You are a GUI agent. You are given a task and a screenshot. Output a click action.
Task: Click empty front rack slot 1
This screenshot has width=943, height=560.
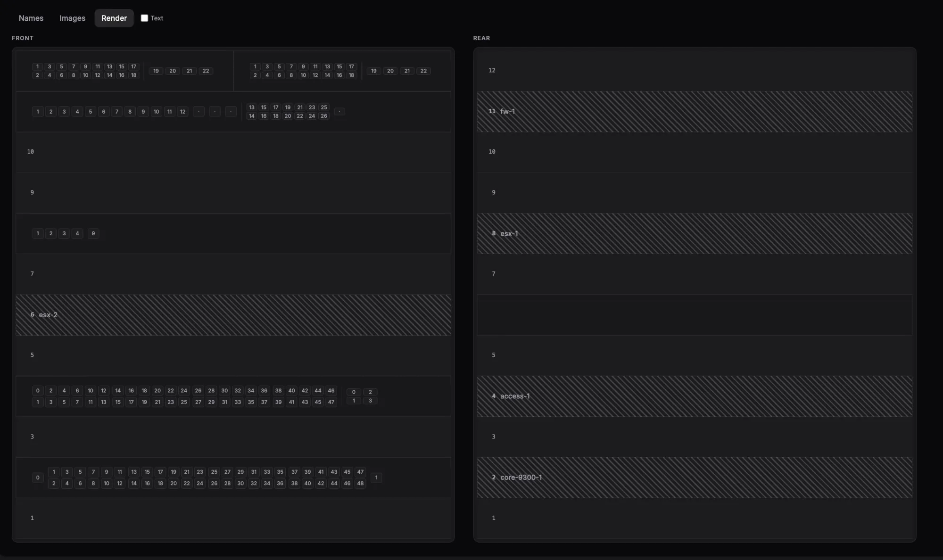coord(233,518)
